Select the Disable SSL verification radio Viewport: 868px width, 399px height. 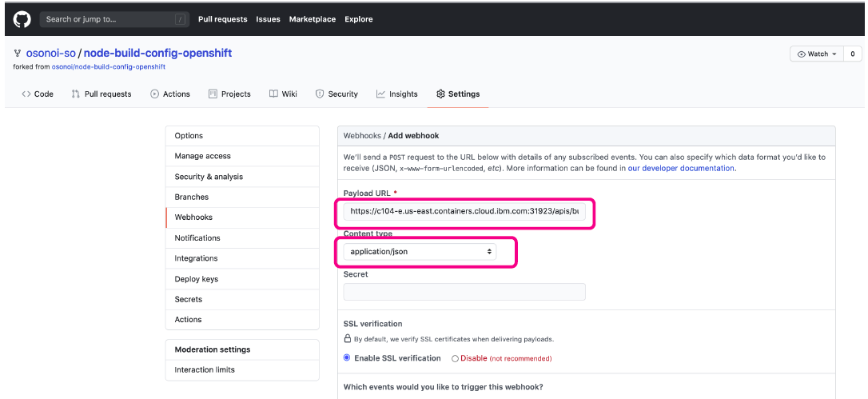coord(455,358)
